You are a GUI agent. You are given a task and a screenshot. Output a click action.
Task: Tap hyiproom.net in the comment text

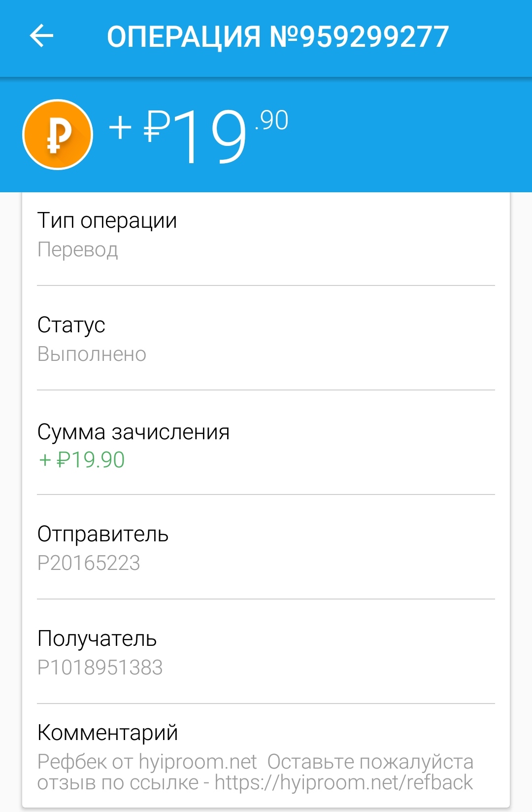pyautogui.click(x=198, y=762)
